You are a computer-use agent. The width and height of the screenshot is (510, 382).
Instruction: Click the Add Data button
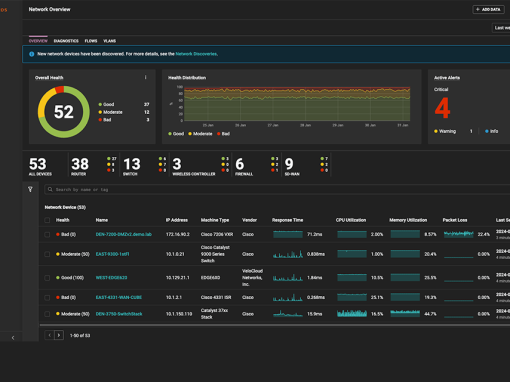click(x=488, y=9)
